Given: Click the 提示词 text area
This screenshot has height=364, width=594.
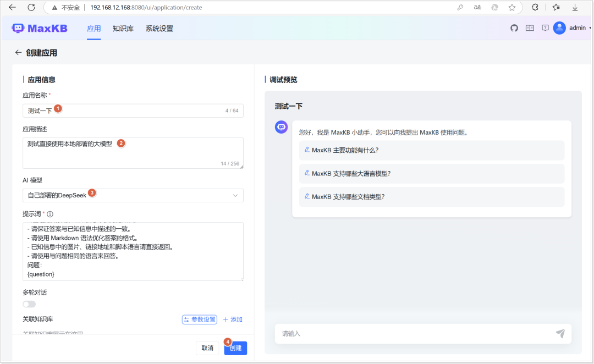Looking at the screenshot, I should pyautogui.click(x=133, y=251).
